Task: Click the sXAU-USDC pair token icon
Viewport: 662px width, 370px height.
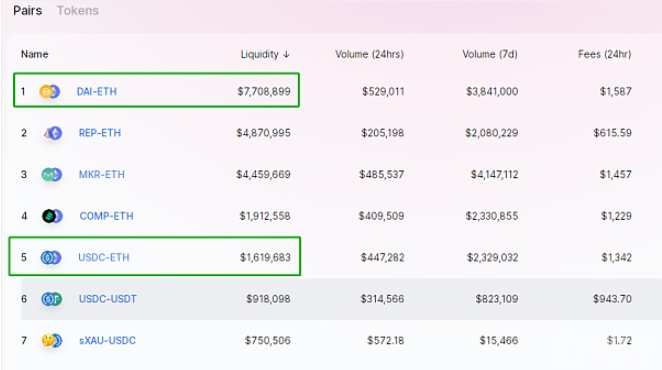Action: point(52,340)
